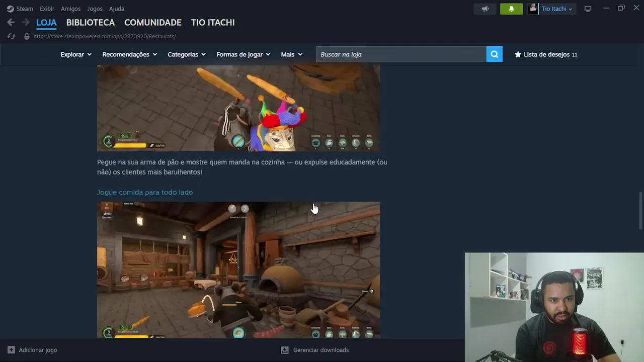Viewport: 644px width, 362px height.
Task: Click the Pegue na sua arma de pão paragraph
Action: (x=242, y=167)
